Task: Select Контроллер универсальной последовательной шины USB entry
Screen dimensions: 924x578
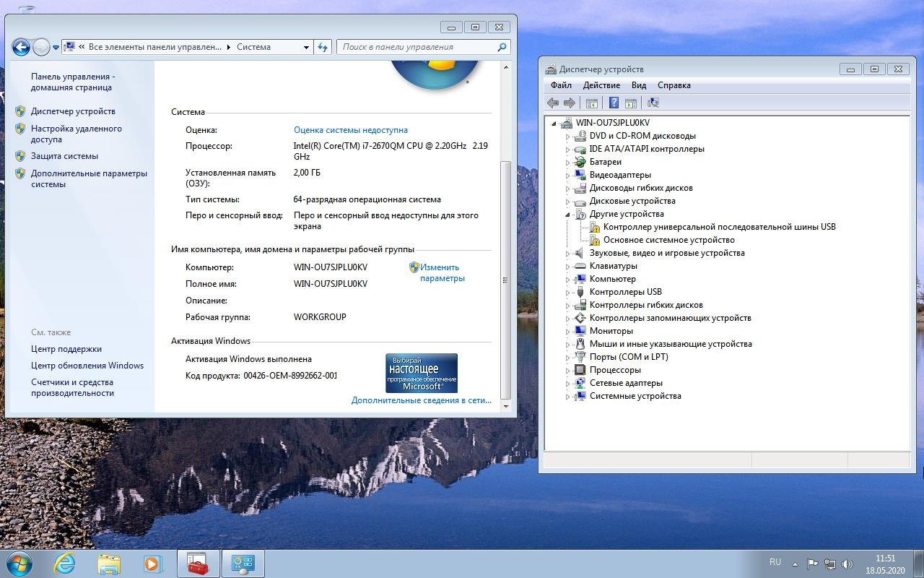Action: pos(720,227)
